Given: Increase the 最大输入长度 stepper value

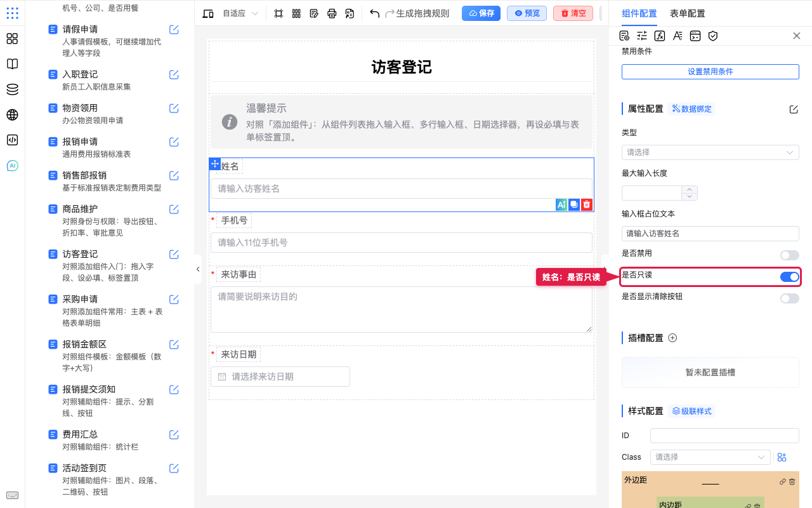Looking at the screenshot, I should tap(690, 189).
